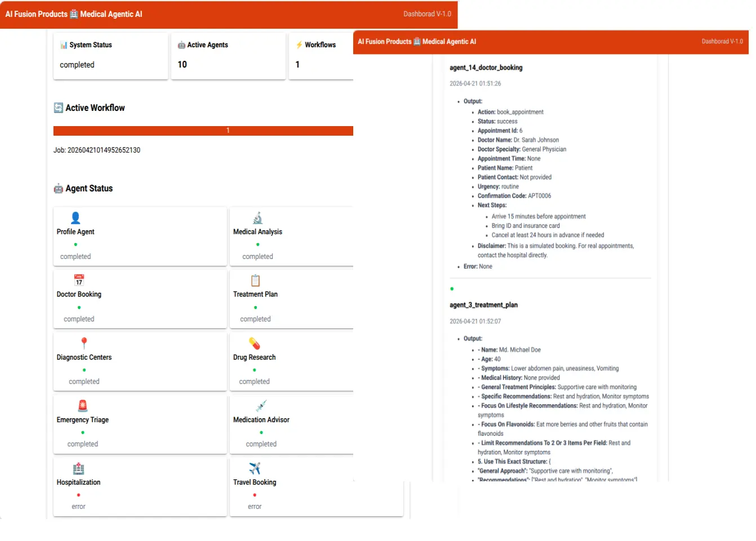The height and width of the screenshot is (541, 756).
Task: Open the Profile Agent card label
Action: [75, 232]
